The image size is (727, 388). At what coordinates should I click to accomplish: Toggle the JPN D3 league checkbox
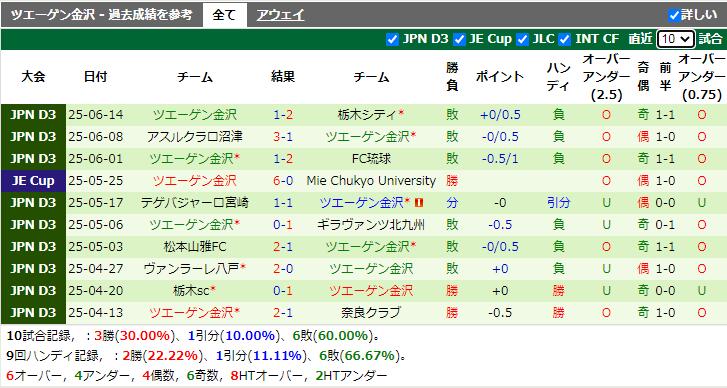[392, 39]
